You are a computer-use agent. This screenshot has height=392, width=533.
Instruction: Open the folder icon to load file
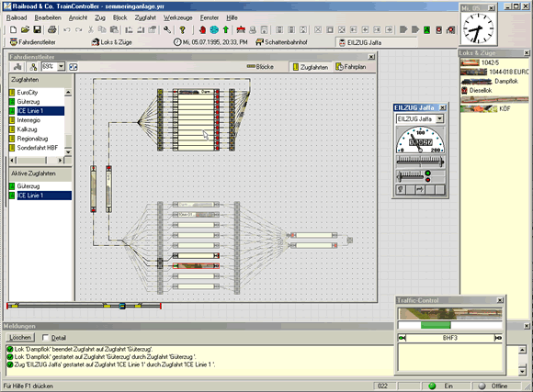pyautogui.click(x=25, y=30)
